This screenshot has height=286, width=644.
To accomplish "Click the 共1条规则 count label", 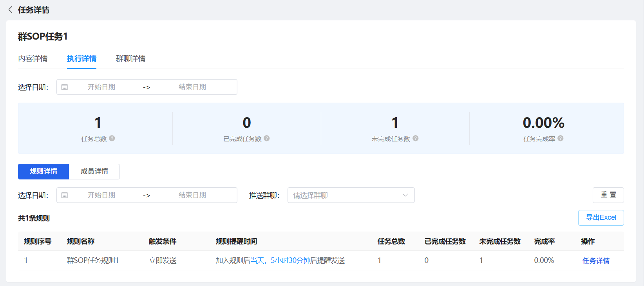I will pos(34,218).
